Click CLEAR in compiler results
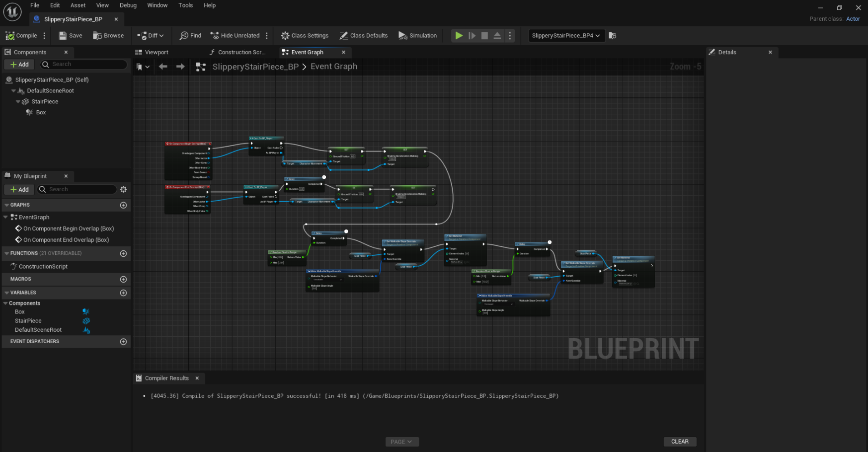This screenshot has width=868, height=452. pos(680,442)
